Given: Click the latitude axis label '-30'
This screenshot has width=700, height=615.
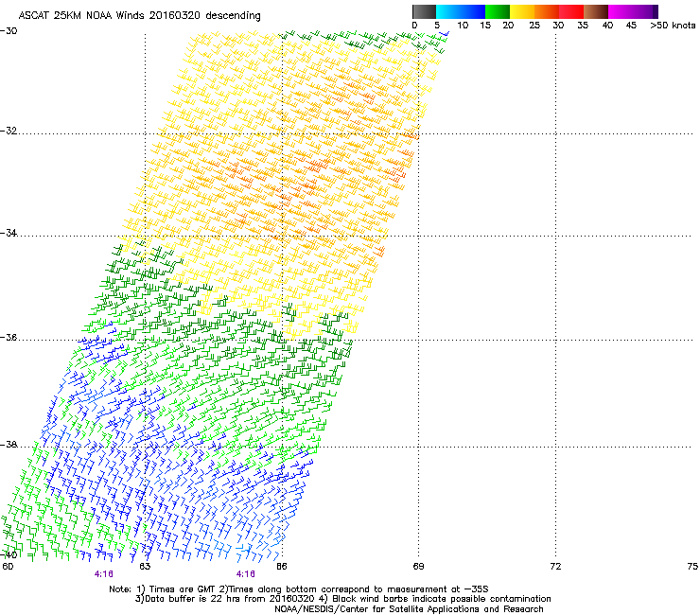Looking at the screenshot, I should coord(9,31).
